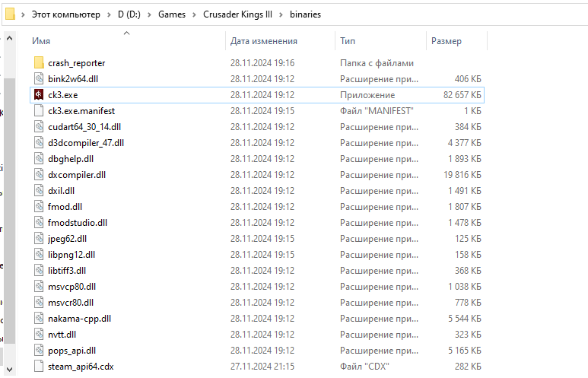Click the libpng12.dll file icon
Screen dimensions: 588x378
click(39, 254)
